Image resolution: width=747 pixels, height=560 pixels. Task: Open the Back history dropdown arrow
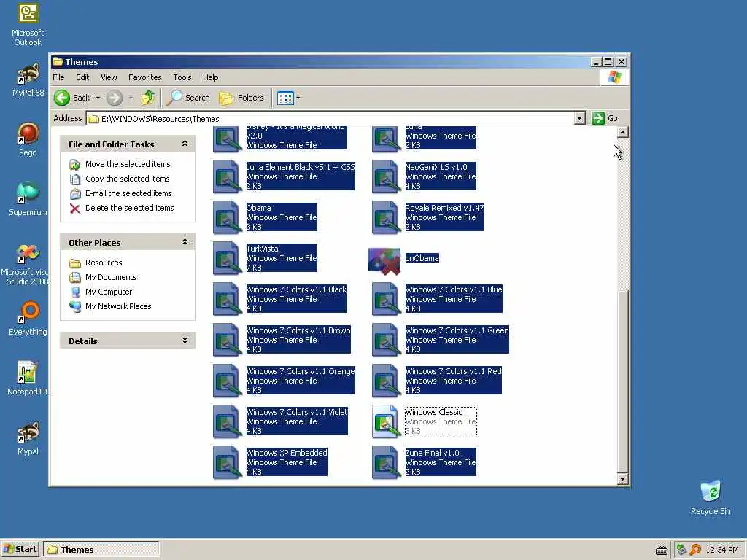pyautogui.click(x=98, y=98)
